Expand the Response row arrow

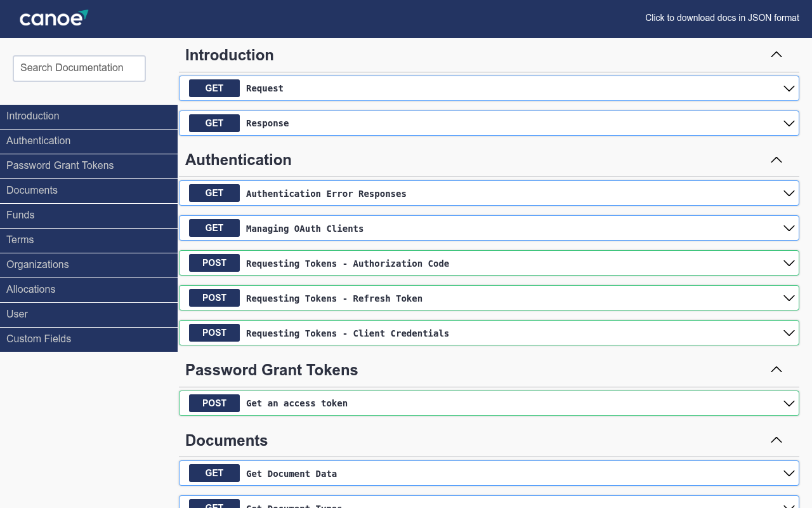(x=789, y=123)
